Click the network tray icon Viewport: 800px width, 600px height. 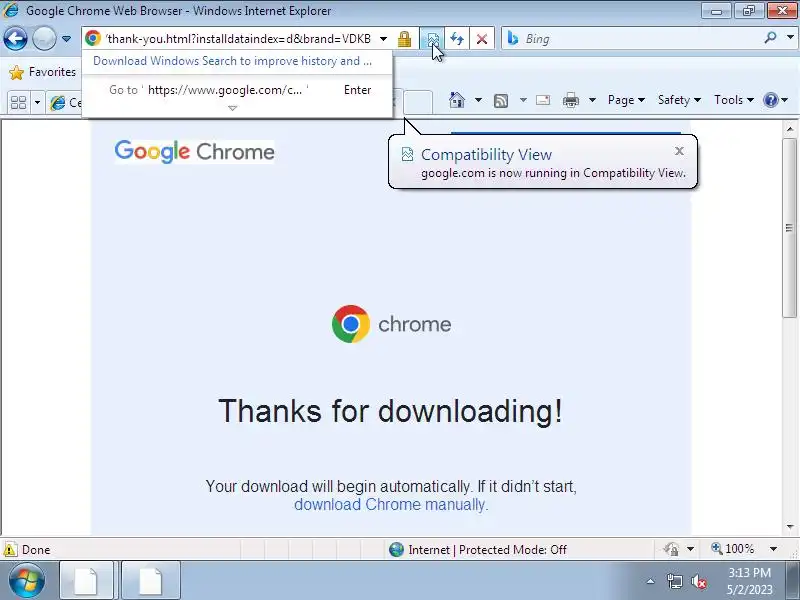(674, 581)
